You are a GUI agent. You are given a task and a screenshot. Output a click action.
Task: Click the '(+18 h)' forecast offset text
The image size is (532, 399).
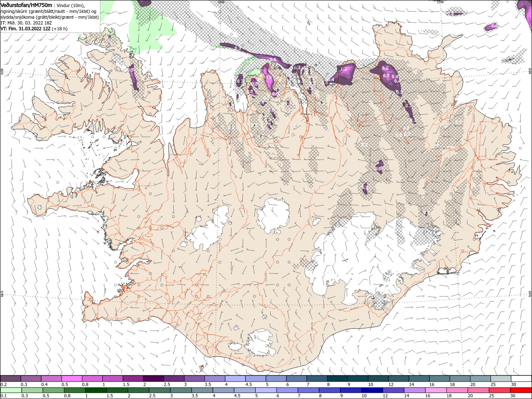point(59,29)
